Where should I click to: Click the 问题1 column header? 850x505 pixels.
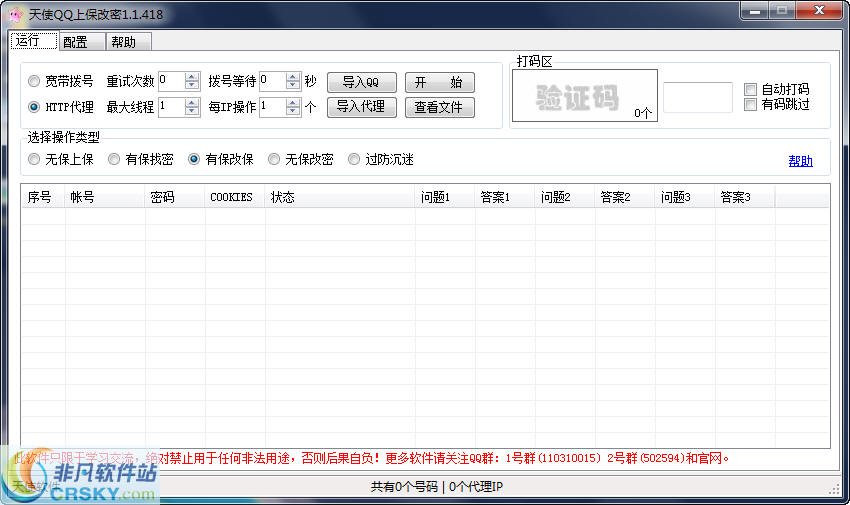[446, 197]
